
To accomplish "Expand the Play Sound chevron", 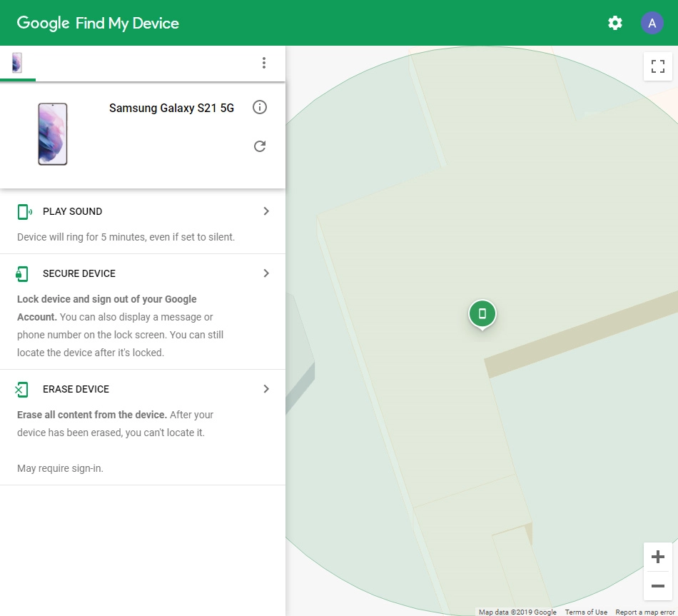I will pos(266,211).
